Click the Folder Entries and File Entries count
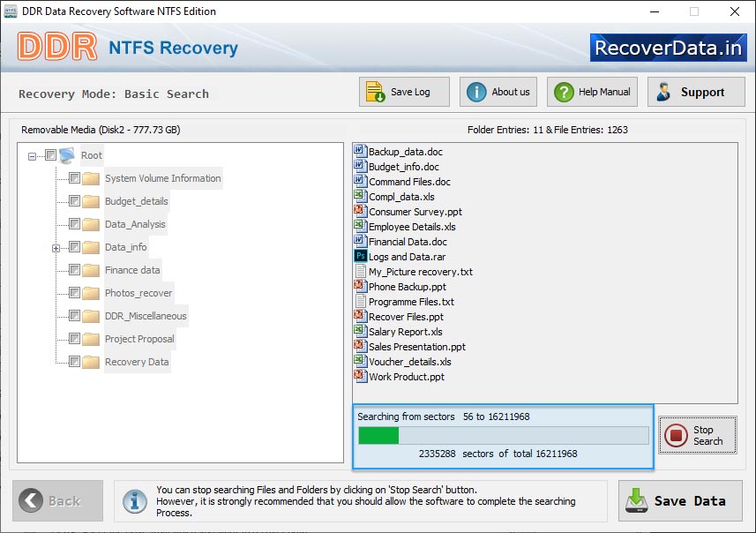The width and height of the screenshot is (756, 533). 547,130
